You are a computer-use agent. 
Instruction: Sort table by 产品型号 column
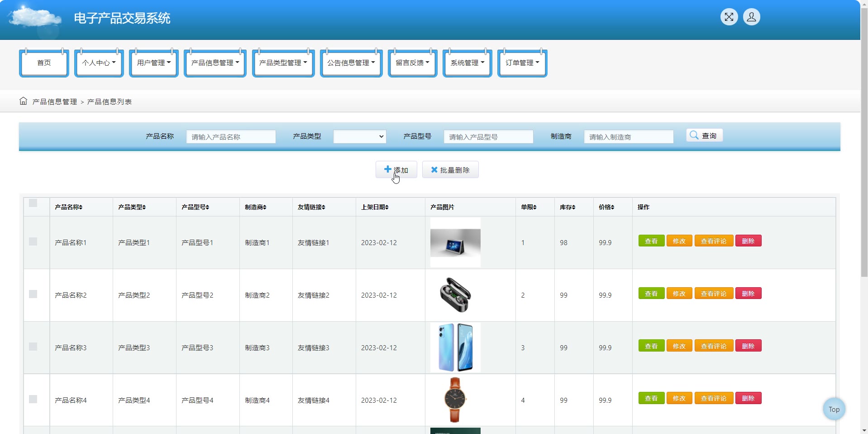(x=196, y=207)
